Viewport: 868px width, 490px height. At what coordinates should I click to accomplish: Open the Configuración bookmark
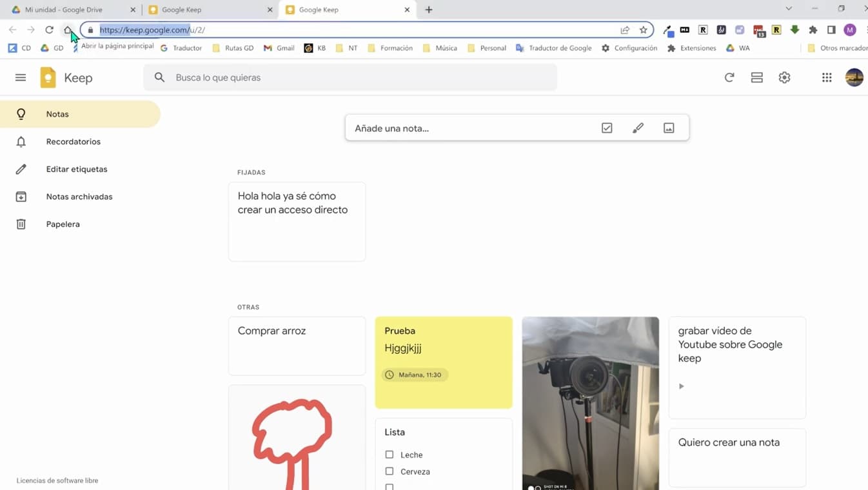pos(629,48)
